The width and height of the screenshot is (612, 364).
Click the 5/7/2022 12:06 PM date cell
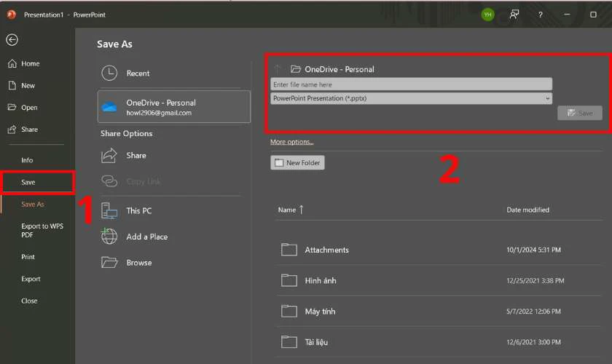coord(533,312)
